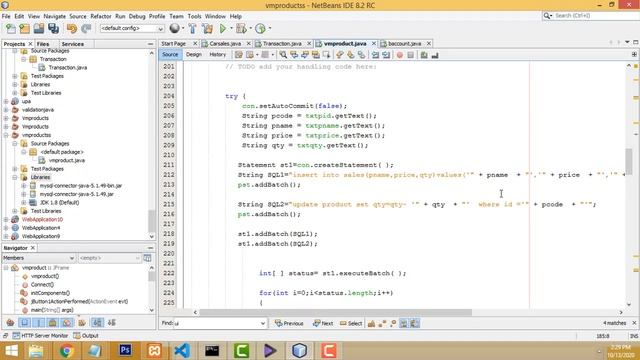Click the editor horizontal scrollbar
640x360 pixels.
(336, 312)
